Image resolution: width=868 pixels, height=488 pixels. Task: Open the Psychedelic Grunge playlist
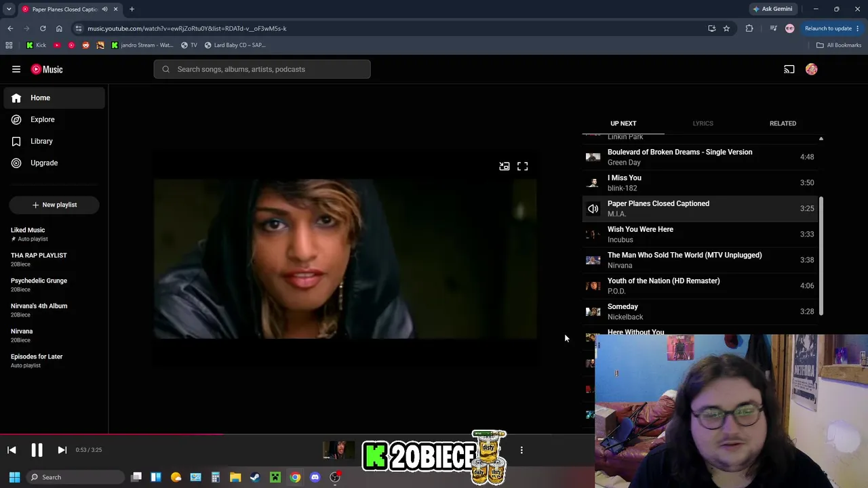(x=54, y=285)
